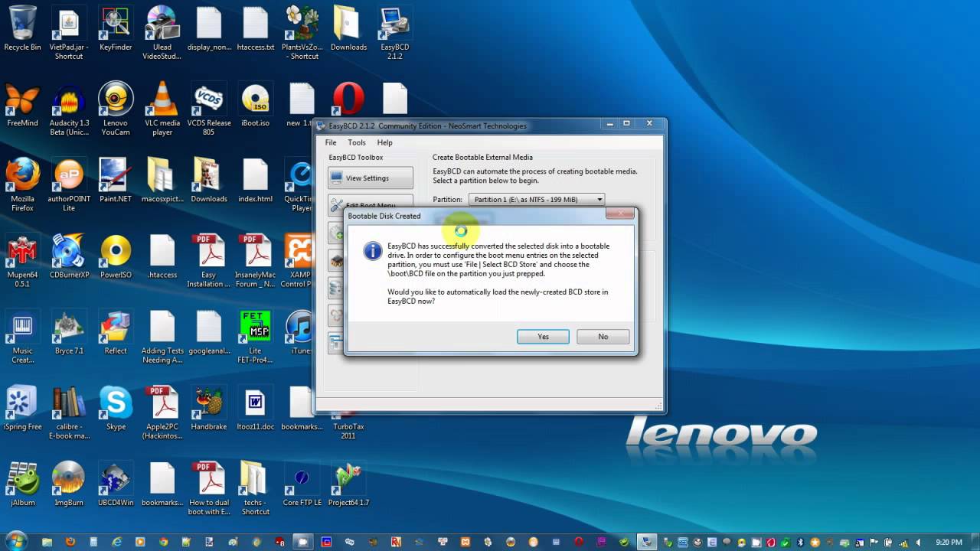Click the Edit Boot Menu toolbox button
Image resolution: width=980 pixels, height=551 pixels.
371,204
